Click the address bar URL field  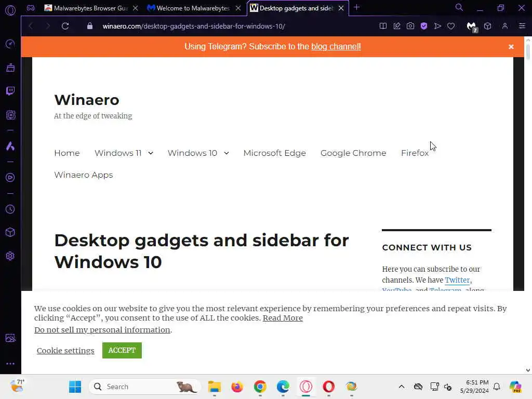click(193, 26)
